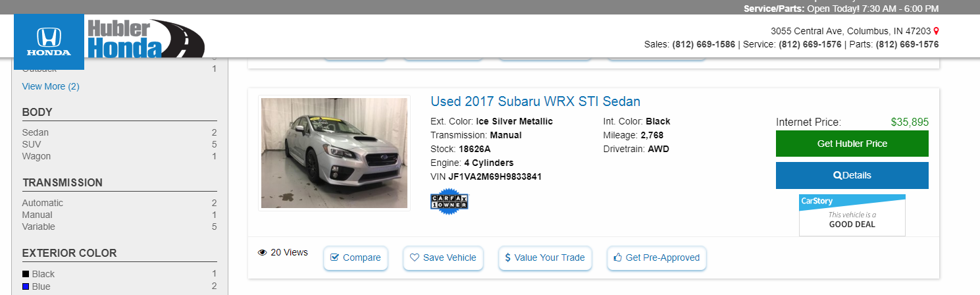Click the eye icon beside 20 Views

(262, 252)
